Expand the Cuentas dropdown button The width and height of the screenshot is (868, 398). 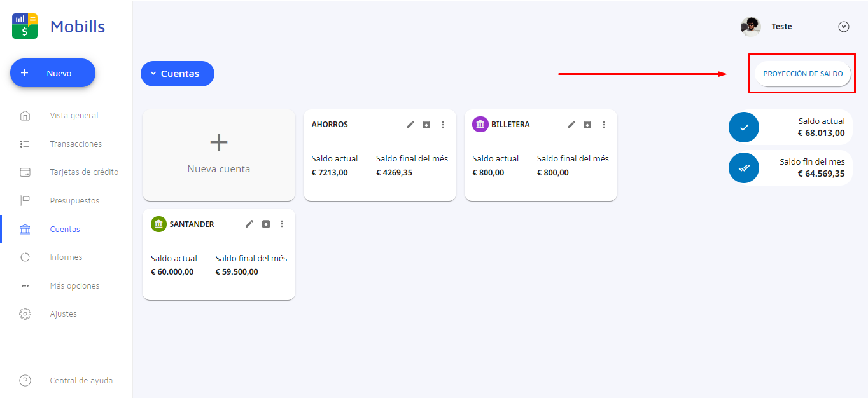click(178, 74)
